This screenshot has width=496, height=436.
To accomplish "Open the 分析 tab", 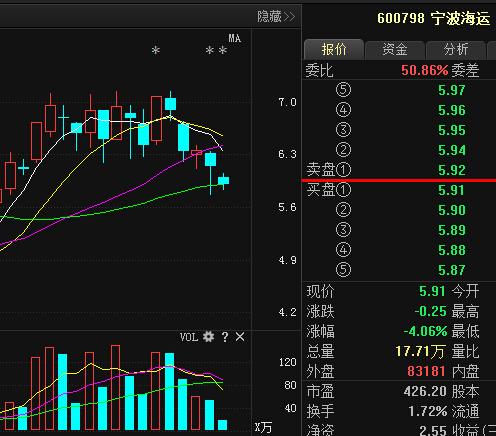I will 456,49.
